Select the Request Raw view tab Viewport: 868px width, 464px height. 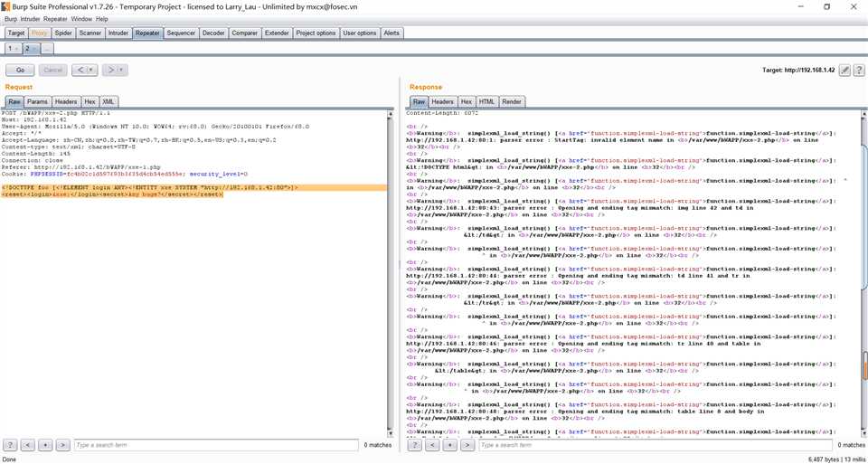pyautogui.click(x=15, y=102)
